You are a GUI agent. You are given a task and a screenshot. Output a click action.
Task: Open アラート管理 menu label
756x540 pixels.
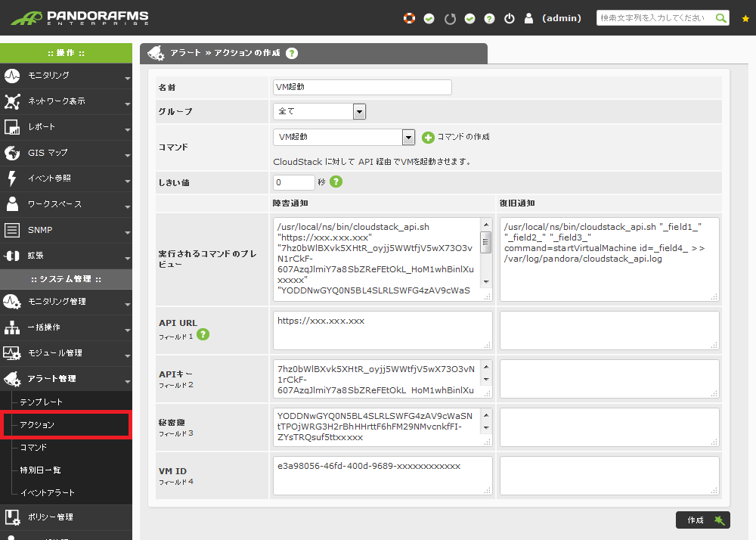51,379
